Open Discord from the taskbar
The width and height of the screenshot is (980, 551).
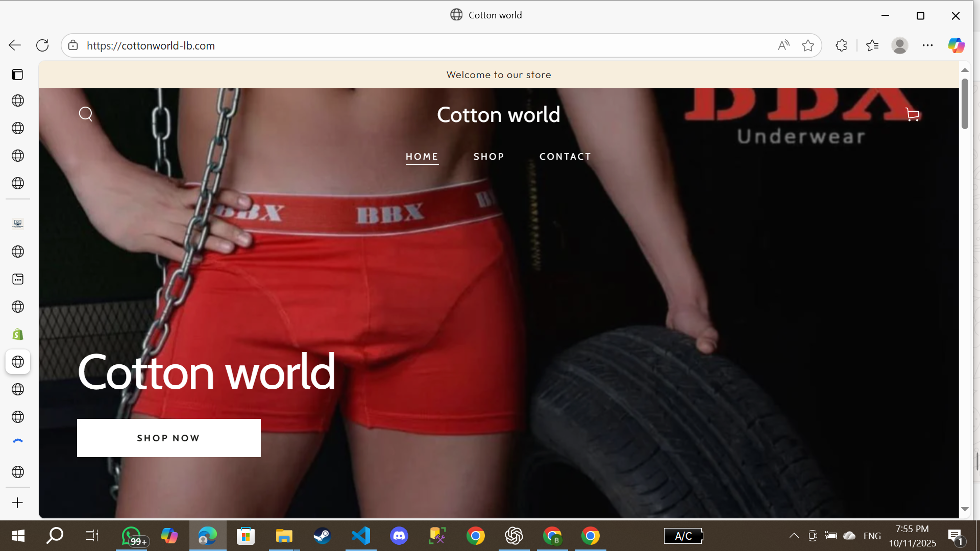coord(399,536)
